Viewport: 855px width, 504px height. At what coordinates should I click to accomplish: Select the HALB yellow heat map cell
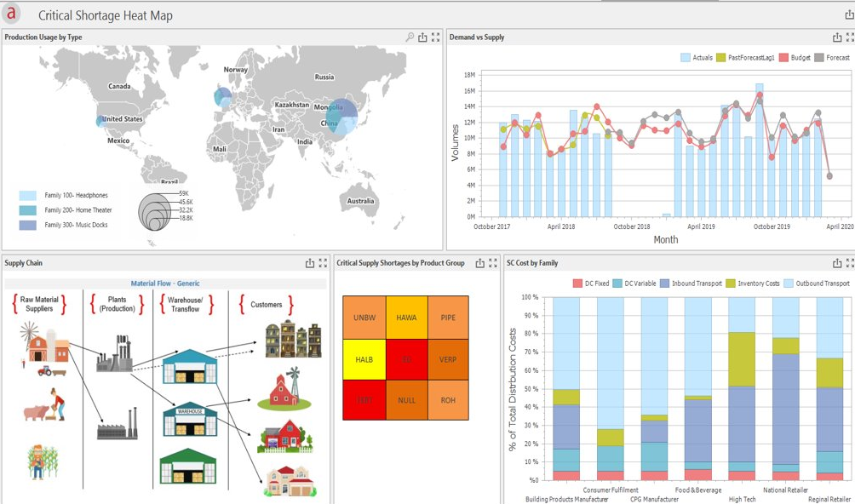(x=364, y=359)
